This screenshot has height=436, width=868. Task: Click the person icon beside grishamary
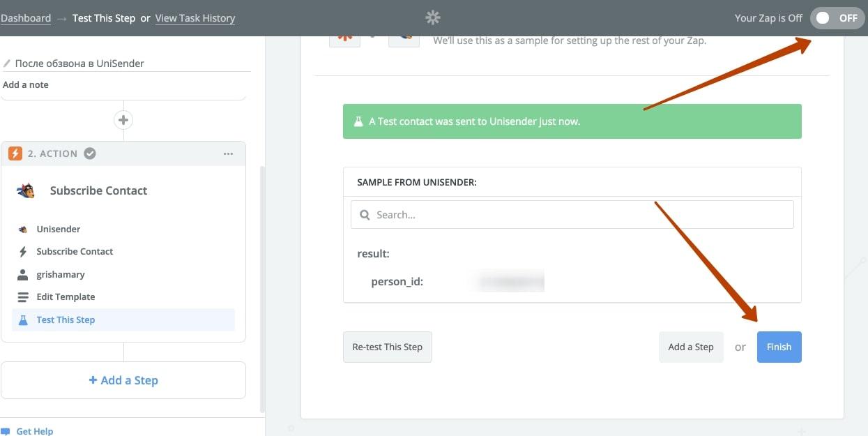pos(23,274)
